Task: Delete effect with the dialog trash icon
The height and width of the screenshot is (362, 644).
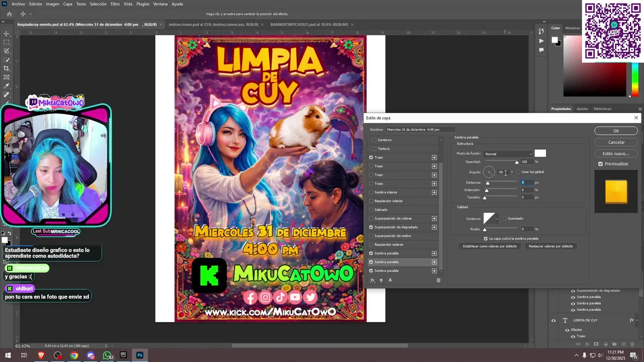Action: (x=438, y=280)
